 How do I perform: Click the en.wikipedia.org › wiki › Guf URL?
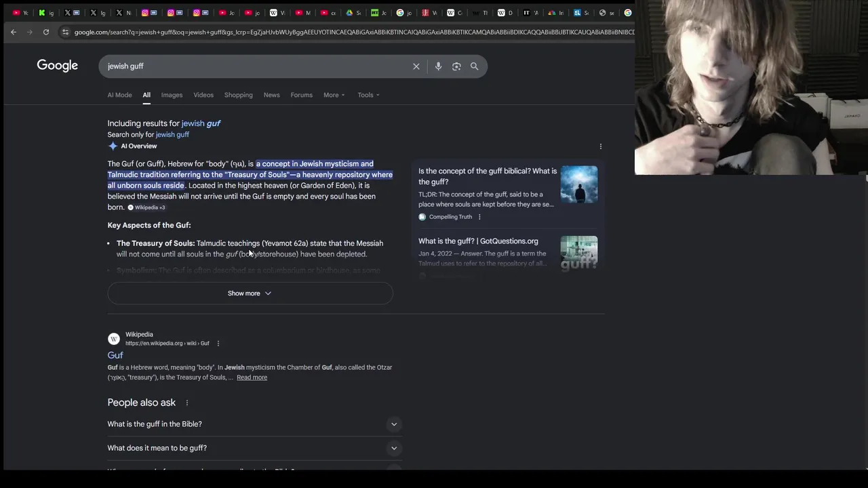click(167, 344)
